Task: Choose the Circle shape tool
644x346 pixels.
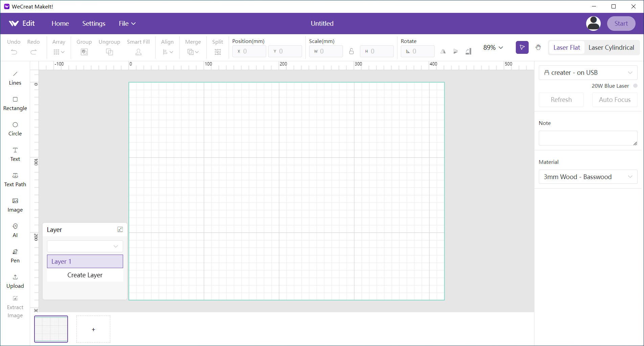Action: tap(15, 129)
